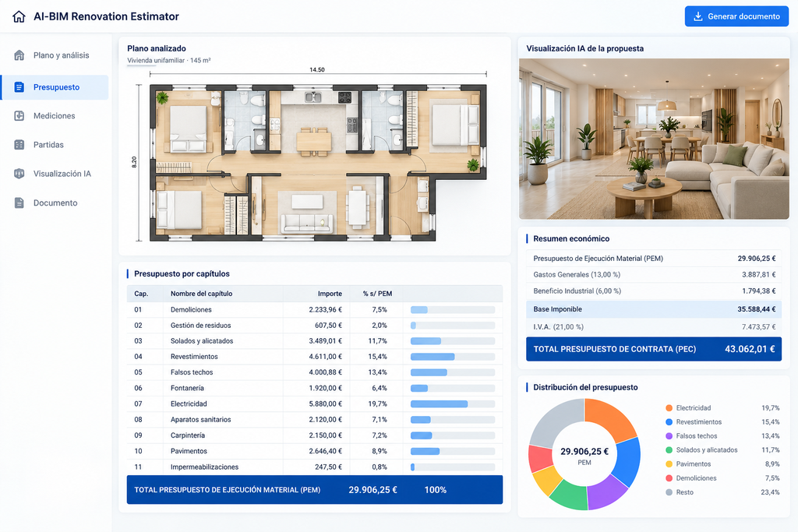This screenshot has height=532, width=798.
Task: Click the Solados y alicatados green legend dot
Action: 669,449
